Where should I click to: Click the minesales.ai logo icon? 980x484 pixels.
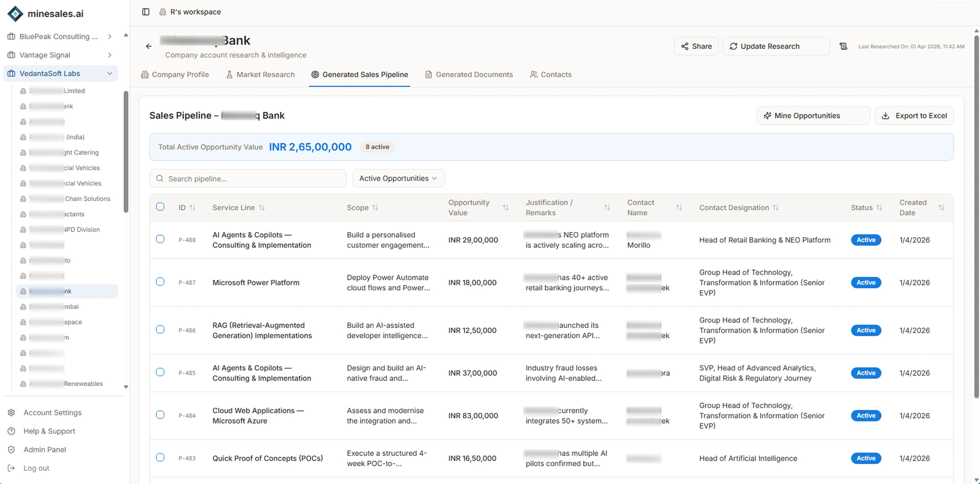pos(15,14)
